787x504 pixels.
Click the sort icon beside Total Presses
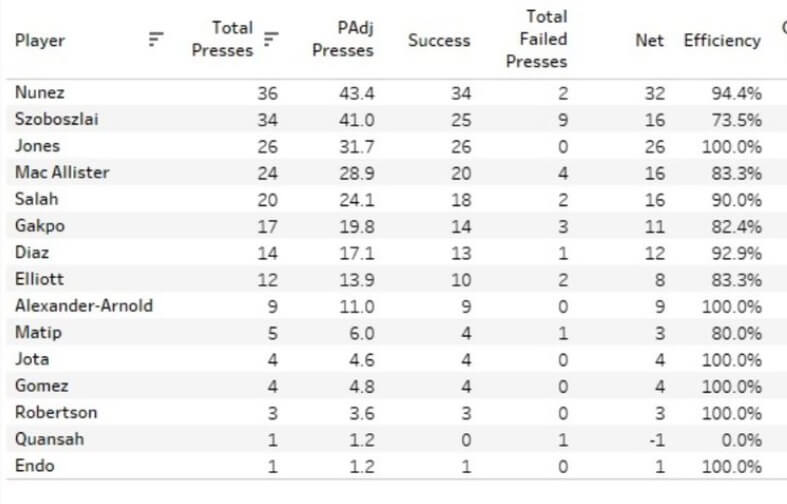click(271, 39)
